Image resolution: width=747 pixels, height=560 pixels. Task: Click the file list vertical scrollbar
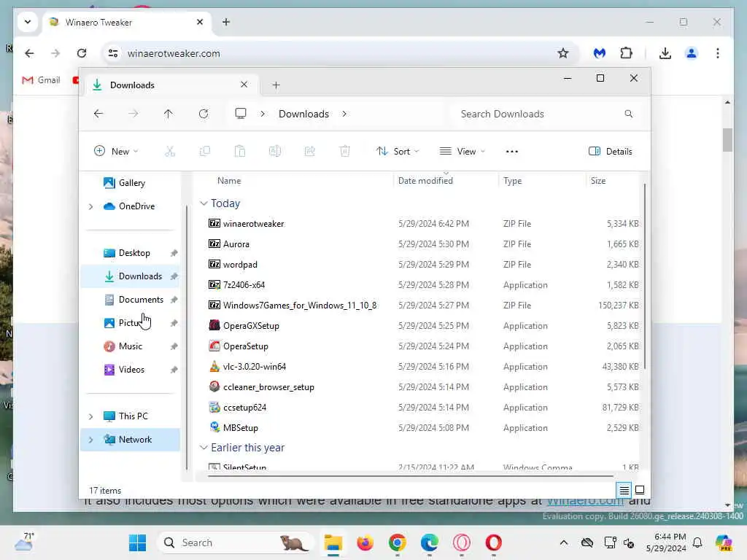point(645,276)
